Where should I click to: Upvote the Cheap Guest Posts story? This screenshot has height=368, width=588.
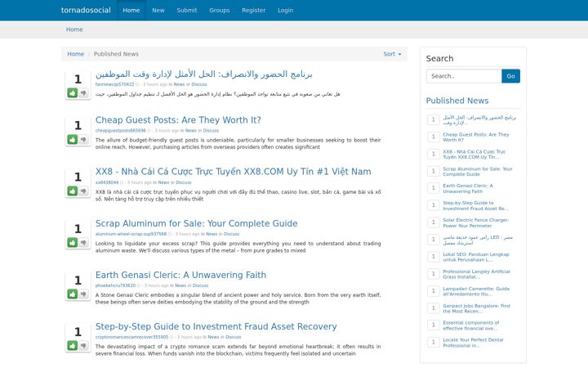[x=73, y=140]
